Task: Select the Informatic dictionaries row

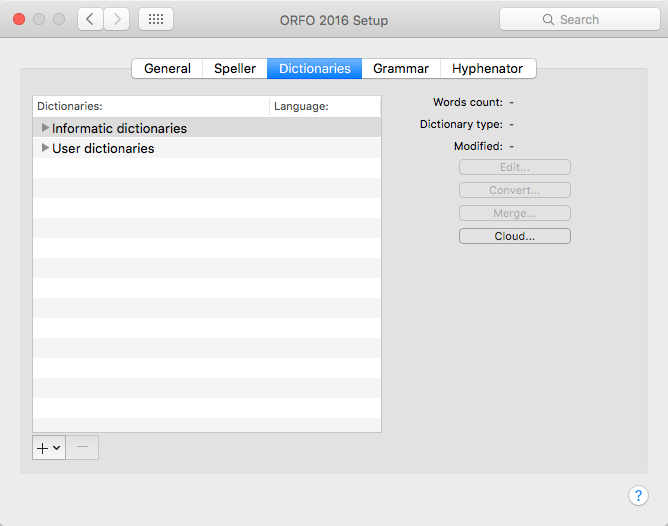Action: coord(207,128)
